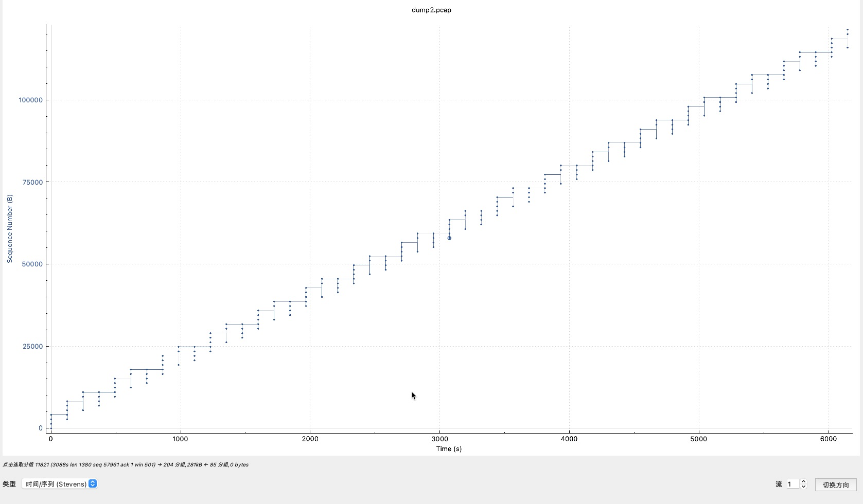
Task: Click the 流 label next to stream spinner
Action: pyautogui.click(x=779, y=484)
